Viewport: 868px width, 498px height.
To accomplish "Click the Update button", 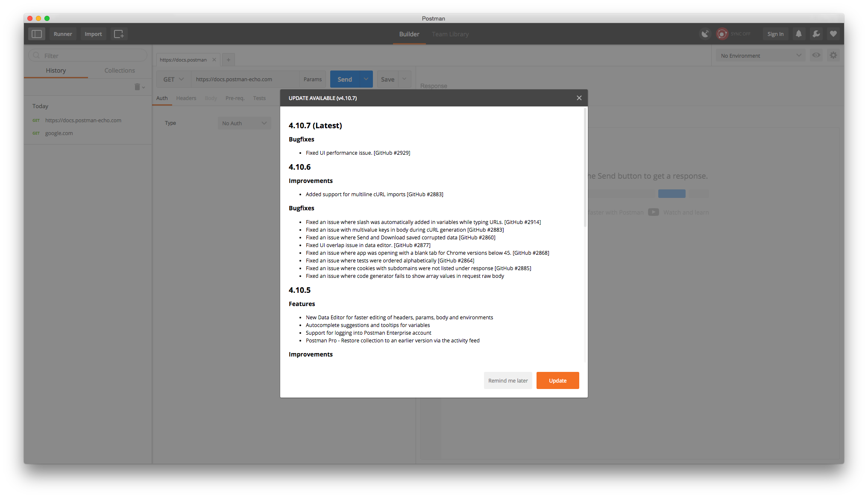I will click(x=558, y=380).
